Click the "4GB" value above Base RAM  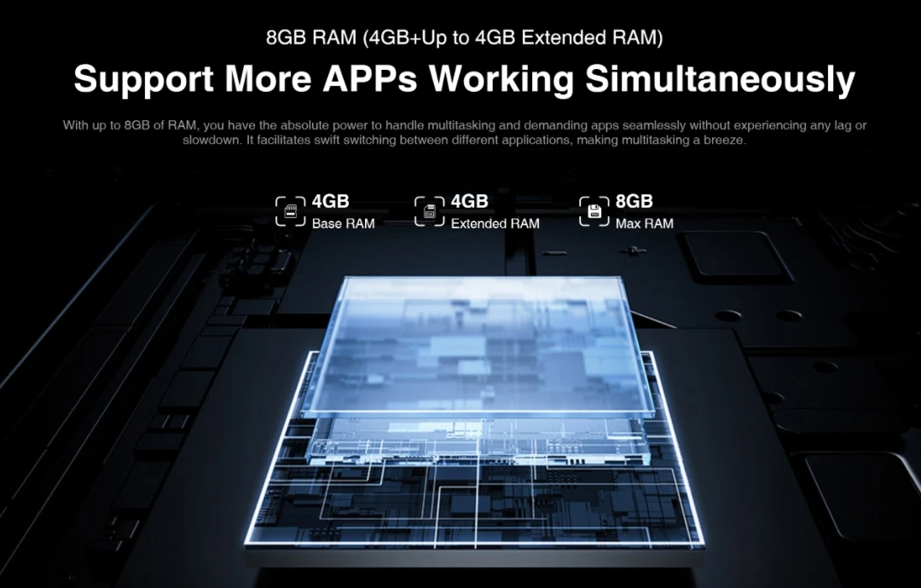click(x=330, y=201)
